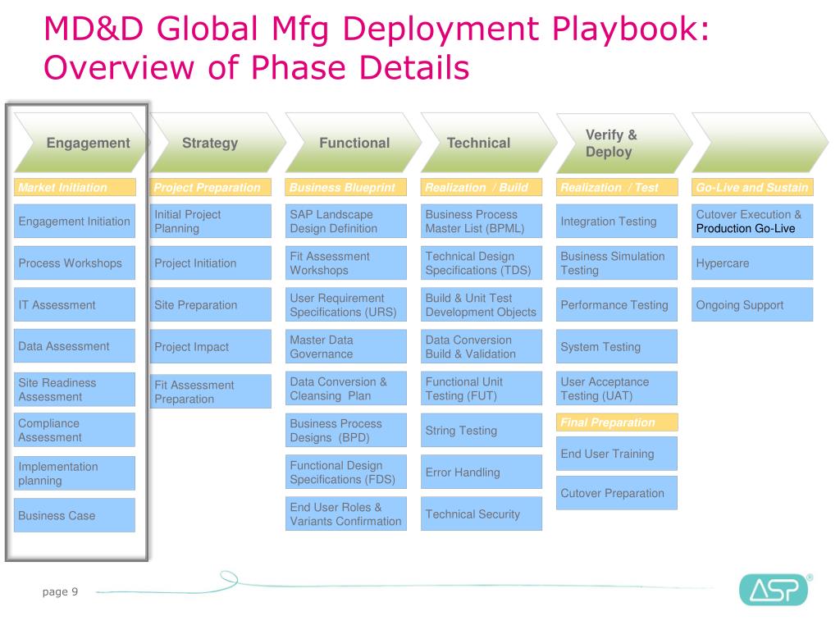
Task: Select the Business Case box
Action: (75, 515)
